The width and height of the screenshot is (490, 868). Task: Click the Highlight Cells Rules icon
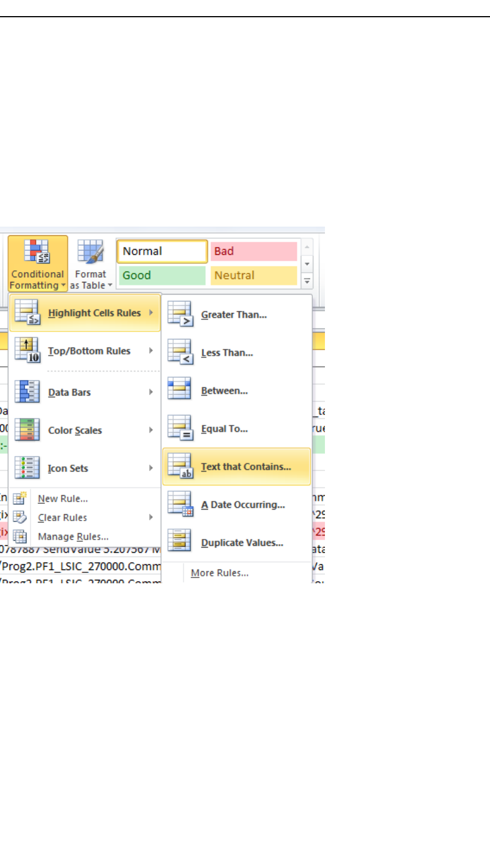coord(27,313)
